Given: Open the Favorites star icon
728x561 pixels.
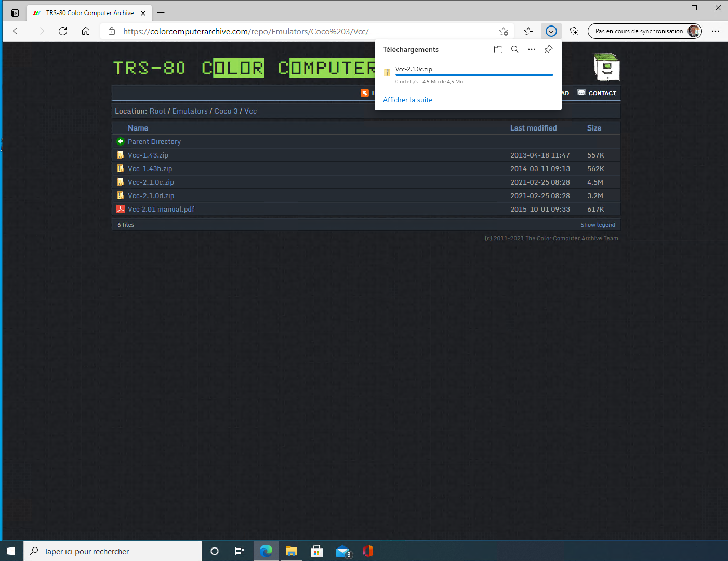Looking at the screenshot, I should click(x=528, y=31).
